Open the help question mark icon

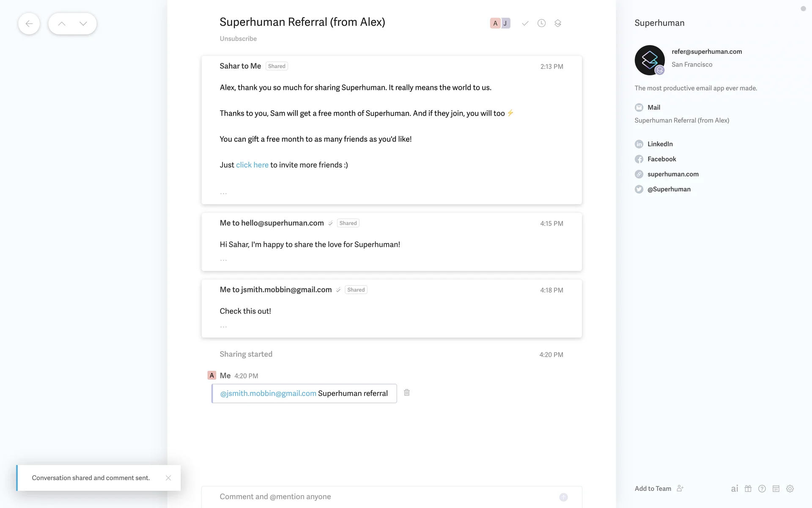point(762,489)
